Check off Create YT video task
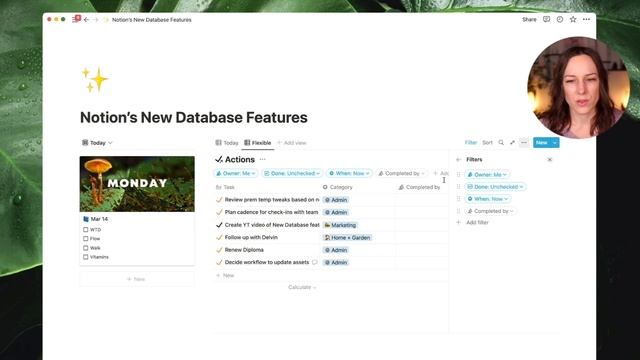 tap(219, 225)
